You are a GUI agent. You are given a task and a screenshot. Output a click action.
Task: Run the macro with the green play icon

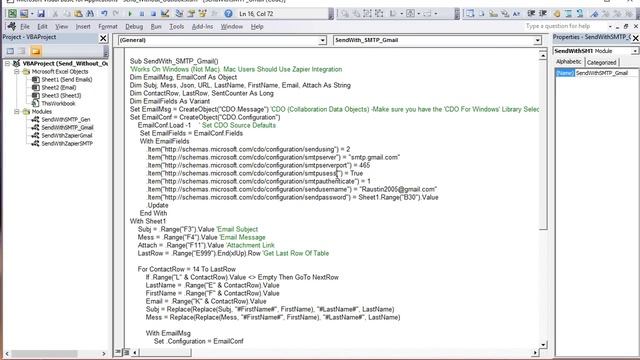(x=130, y=13)
